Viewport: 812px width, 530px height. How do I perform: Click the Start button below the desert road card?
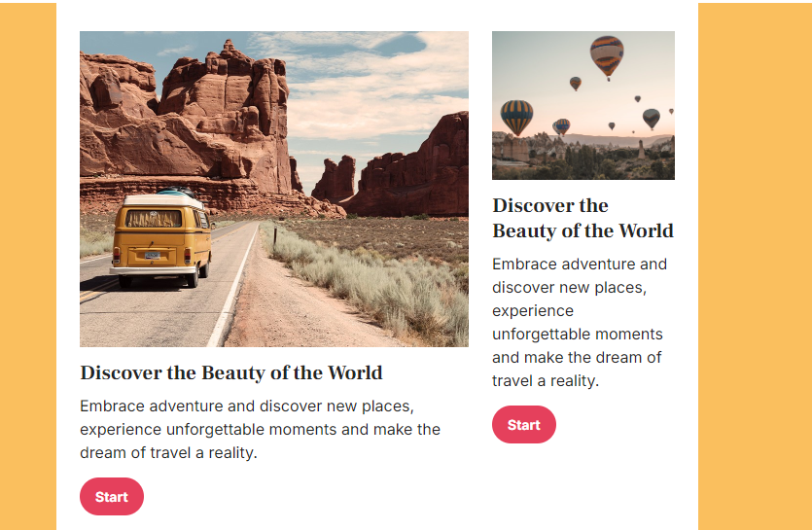click(111, 496)
